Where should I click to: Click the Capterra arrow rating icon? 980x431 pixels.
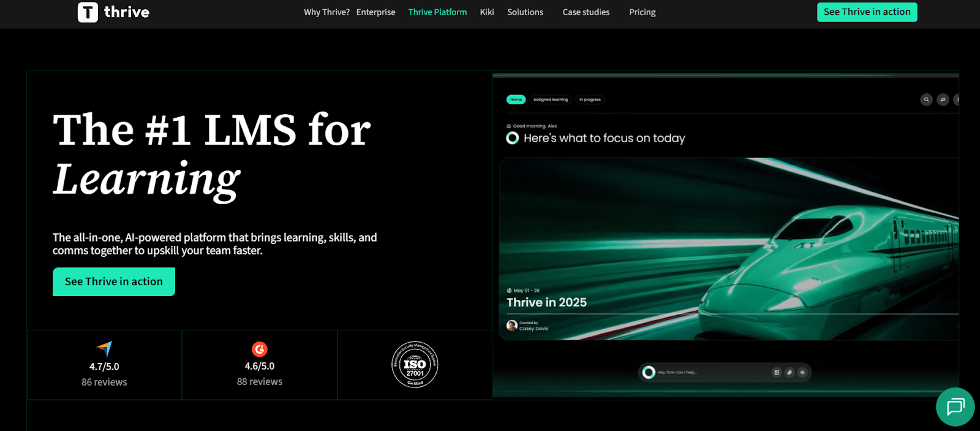pyautogui.click(x=105, y=349)
